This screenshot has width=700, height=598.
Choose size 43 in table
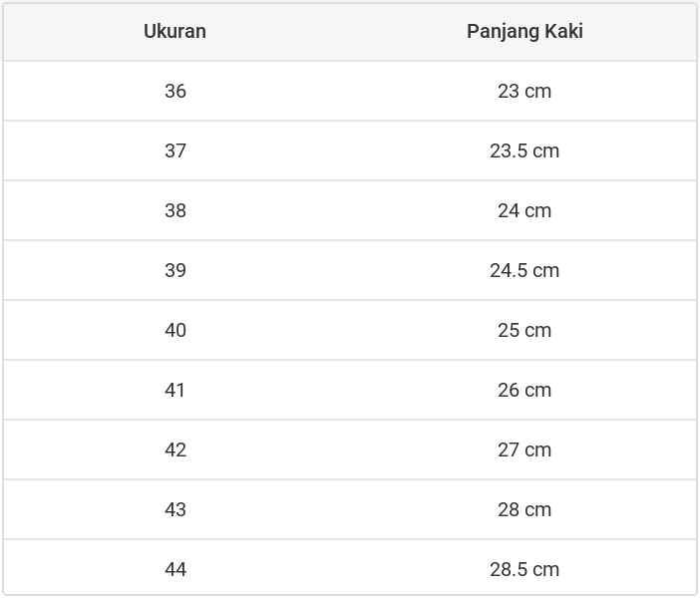pyautogui.click(x=175, y=509)
